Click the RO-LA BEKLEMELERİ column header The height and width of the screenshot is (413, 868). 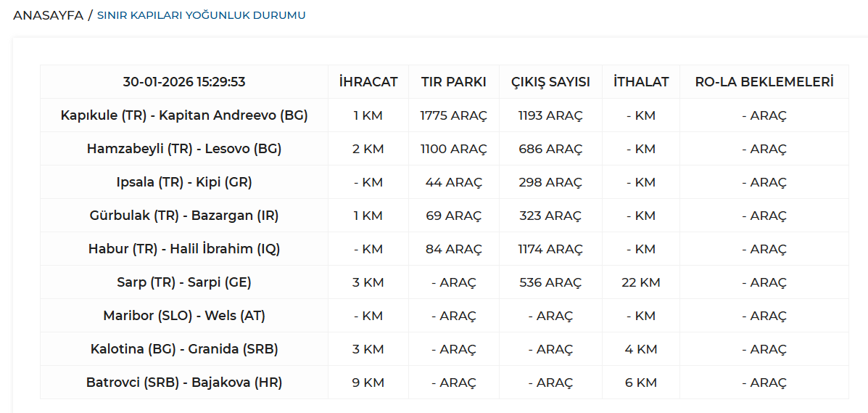[x=764, y=82]
